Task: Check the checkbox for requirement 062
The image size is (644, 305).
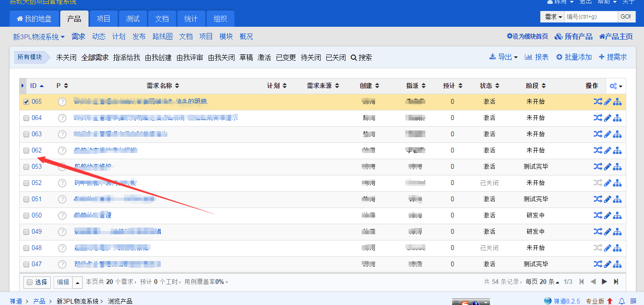Action: pos(26,151)
